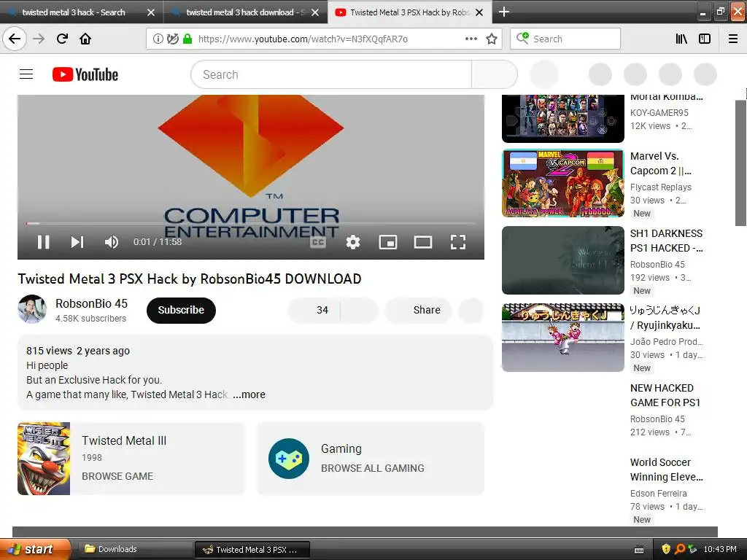The width and height of the screenshot is (747, 560).
Task: Focus the YouTube search field
Action: 331,74
